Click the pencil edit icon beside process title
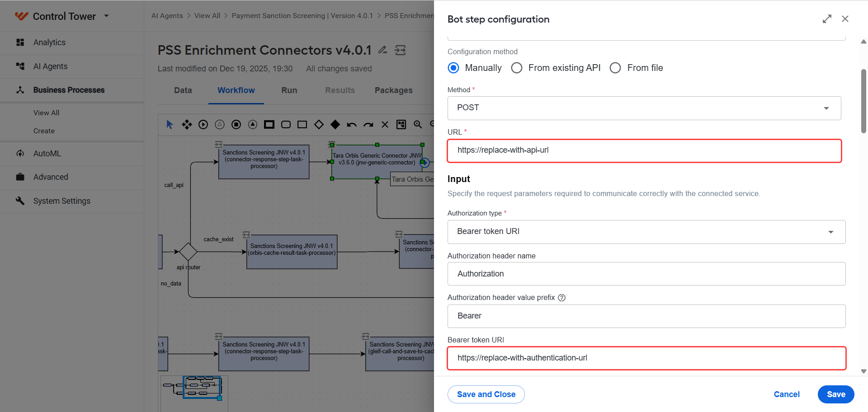Screen dimensions: 868x412 tap(382, 50)
